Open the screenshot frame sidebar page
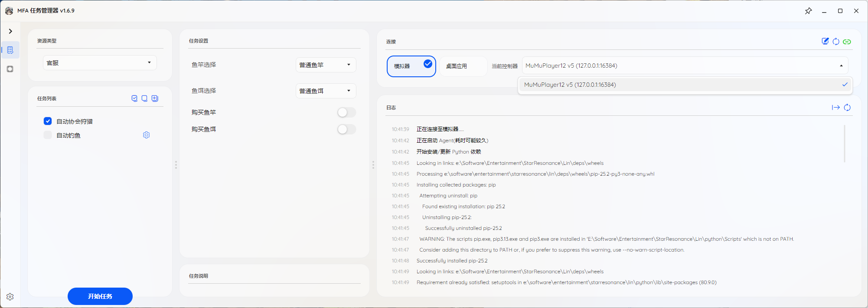The height and width of the screenshot is (308, 868). 10,69
